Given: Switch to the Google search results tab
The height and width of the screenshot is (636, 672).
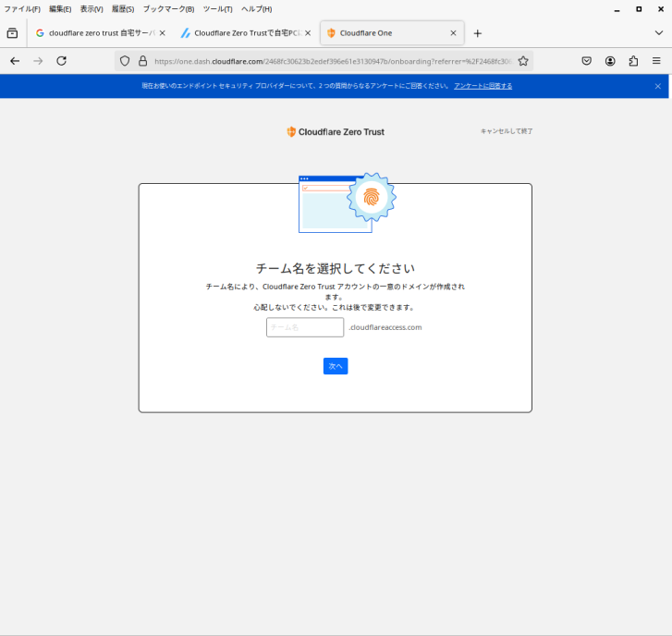Looking at the screenshot, I should click(x=100, y=33).
